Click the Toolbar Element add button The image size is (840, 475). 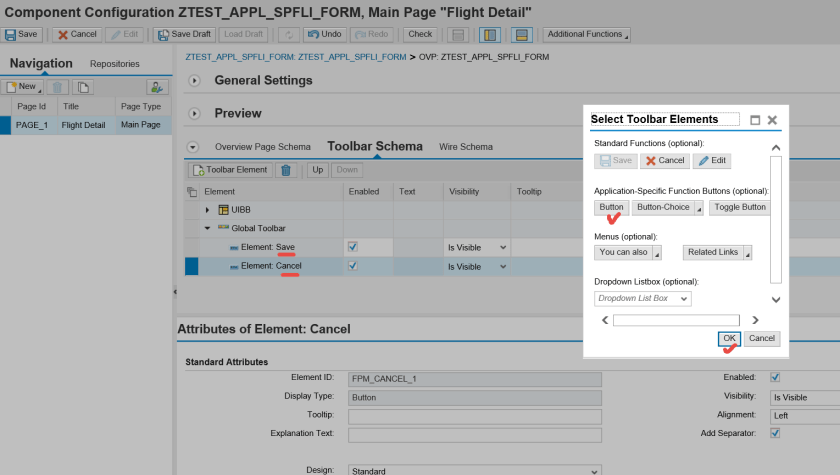(x=230, y=170)
